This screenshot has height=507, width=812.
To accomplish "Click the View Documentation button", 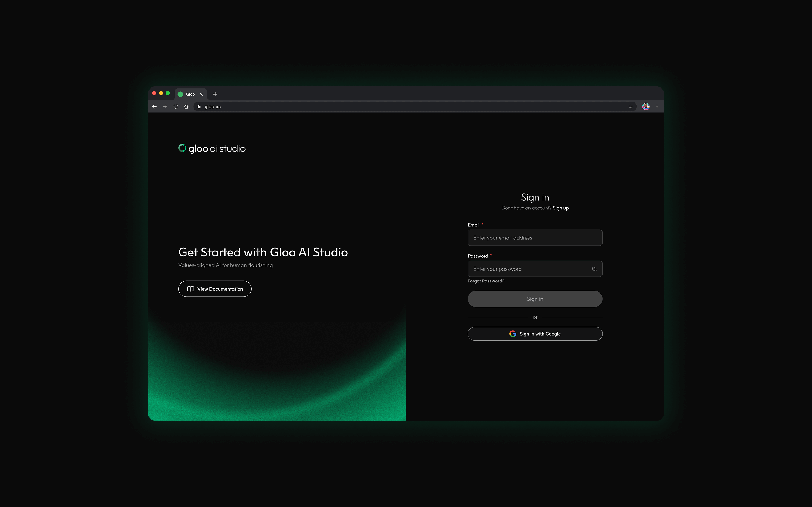I will click(215, 289).
